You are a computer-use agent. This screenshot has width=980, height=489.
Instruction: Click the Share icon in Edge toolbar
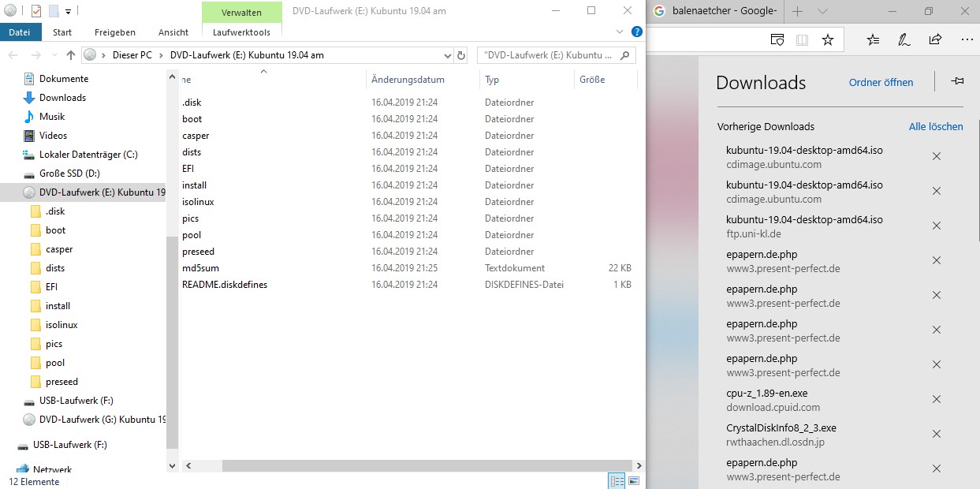click(936, 39)
